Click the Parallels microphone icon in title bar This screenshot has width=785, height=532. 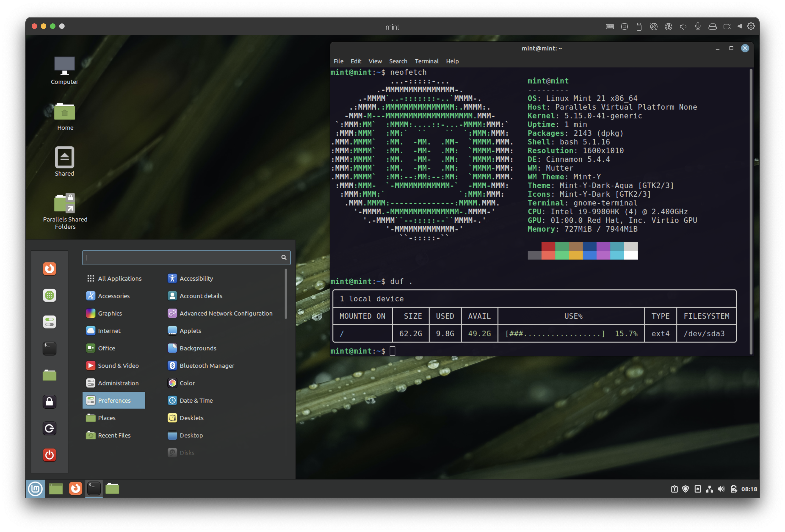(698, 27)
